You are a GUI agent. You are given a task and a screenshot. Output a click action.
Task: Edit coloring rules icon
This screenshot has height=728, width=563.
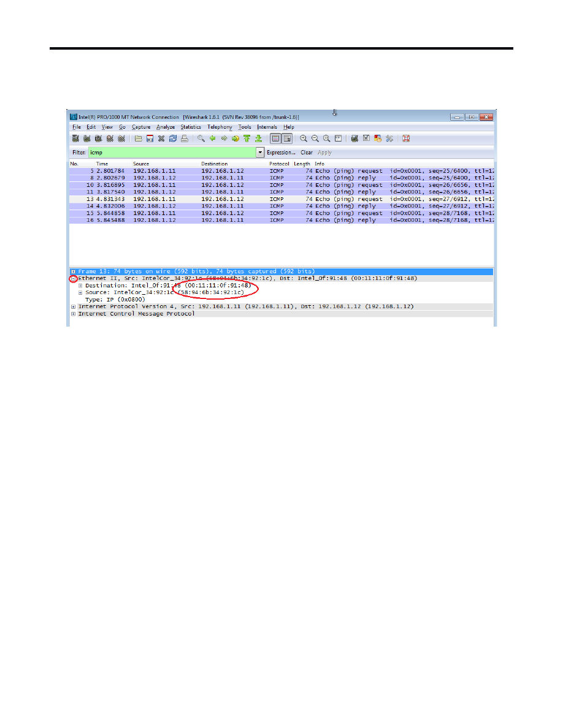378,138
